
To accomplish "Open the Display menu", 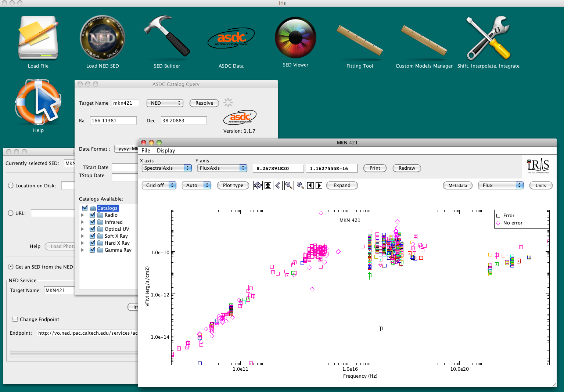I will (x=166, y=151).
